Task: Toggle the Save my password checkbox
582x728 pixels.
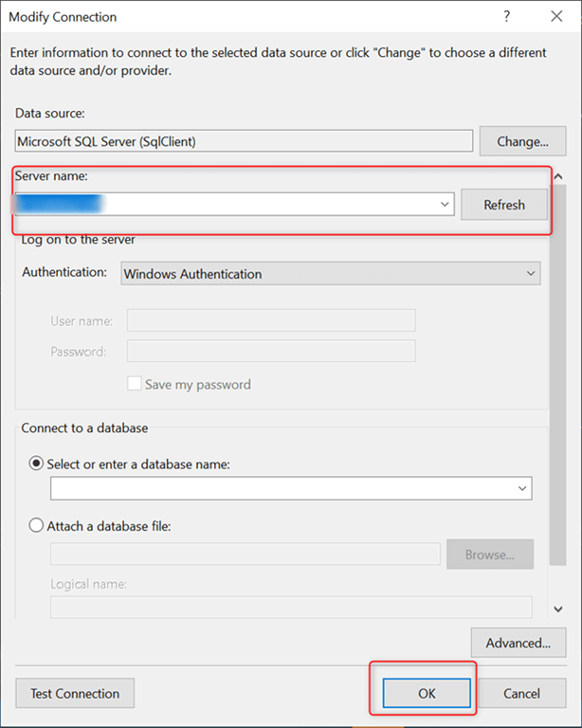Action: coord(136,384)
